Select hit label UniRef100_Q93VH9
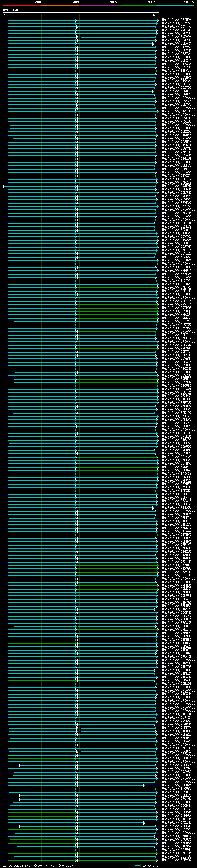The width and height of the screenshot is (197, 868). (x=176, y=247)
